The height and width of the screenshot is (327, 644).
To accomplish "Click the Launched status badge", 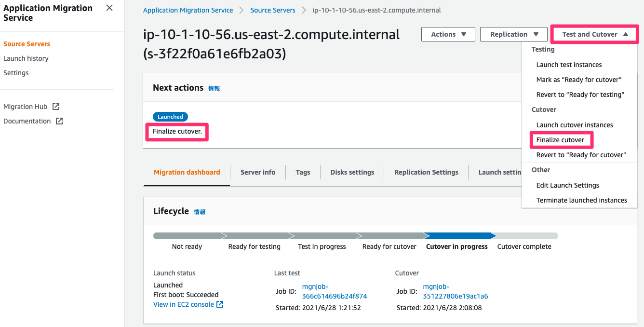I will tap(170, 117).
